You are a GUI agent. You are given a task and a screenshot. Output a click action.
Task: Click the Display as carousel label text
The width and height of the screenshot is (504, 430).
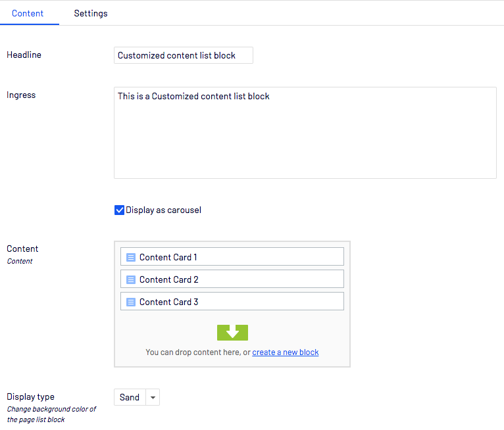(x=163, y=210)
